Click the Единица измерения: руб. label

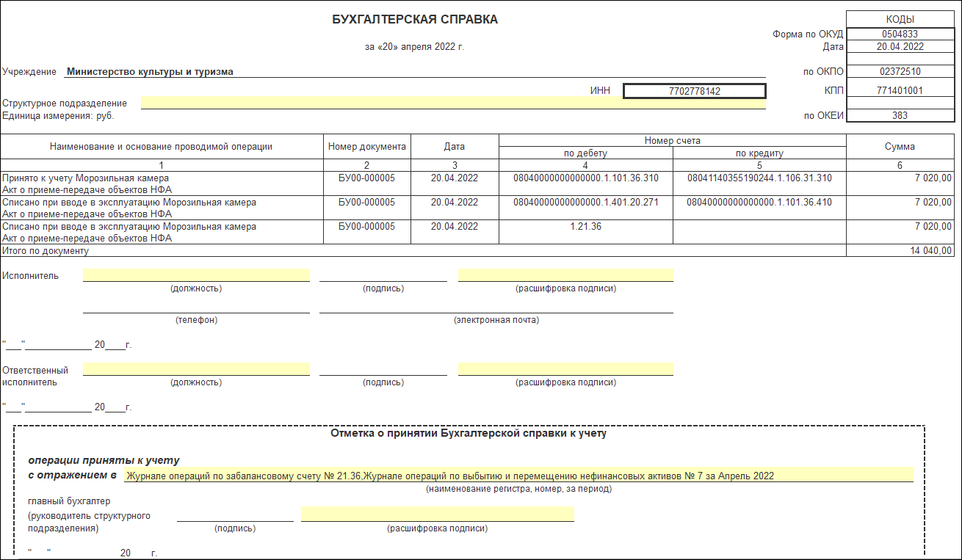[59, 116]
